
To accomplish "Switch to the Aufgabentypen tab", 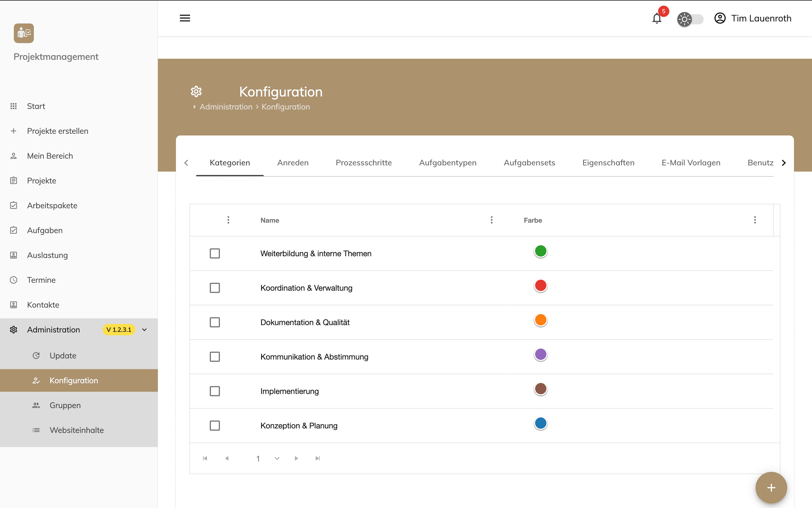I will (x=448, y=163).
